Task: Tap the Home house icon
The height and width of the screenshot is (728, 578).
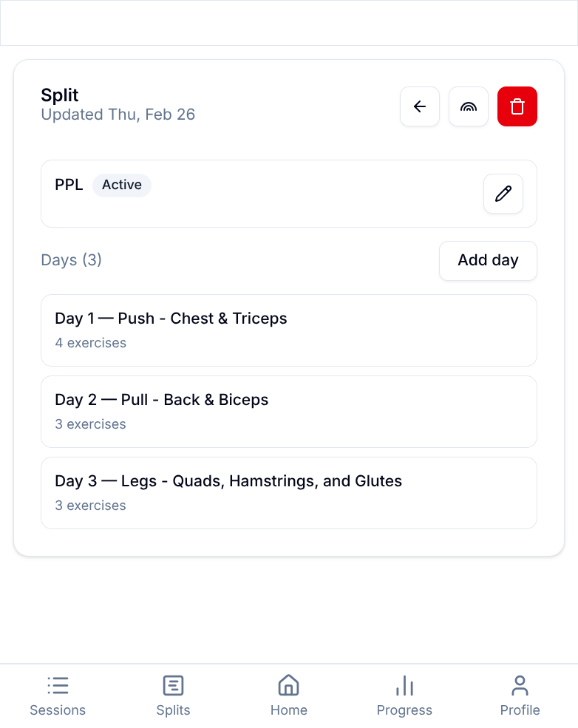Action: (288, 685)
